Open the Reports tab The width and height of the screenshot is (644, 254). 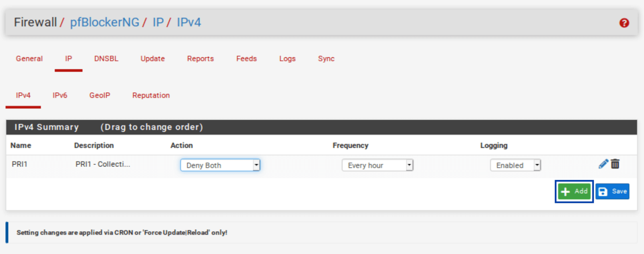200,58
